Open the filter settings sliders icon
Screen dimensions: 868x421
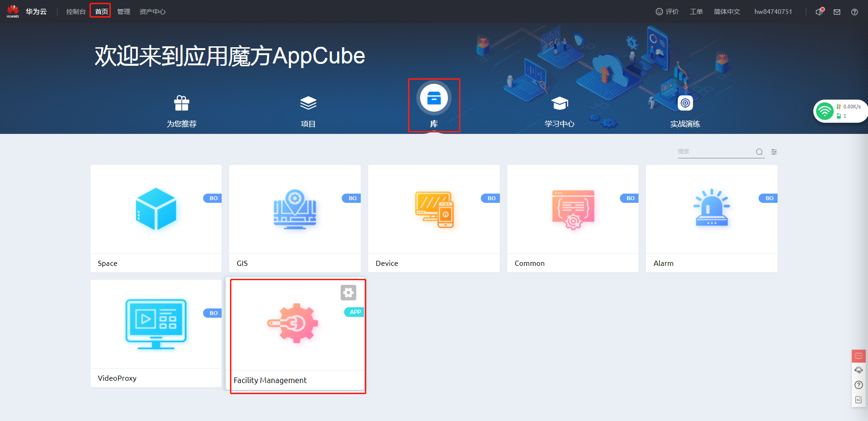(x=774, y=152)
